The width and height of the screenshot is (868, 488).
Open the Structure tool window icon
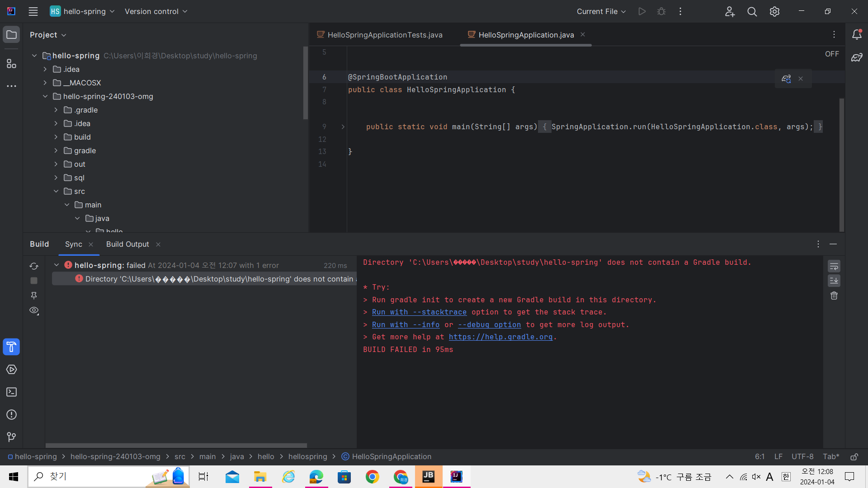pos(12,64)
